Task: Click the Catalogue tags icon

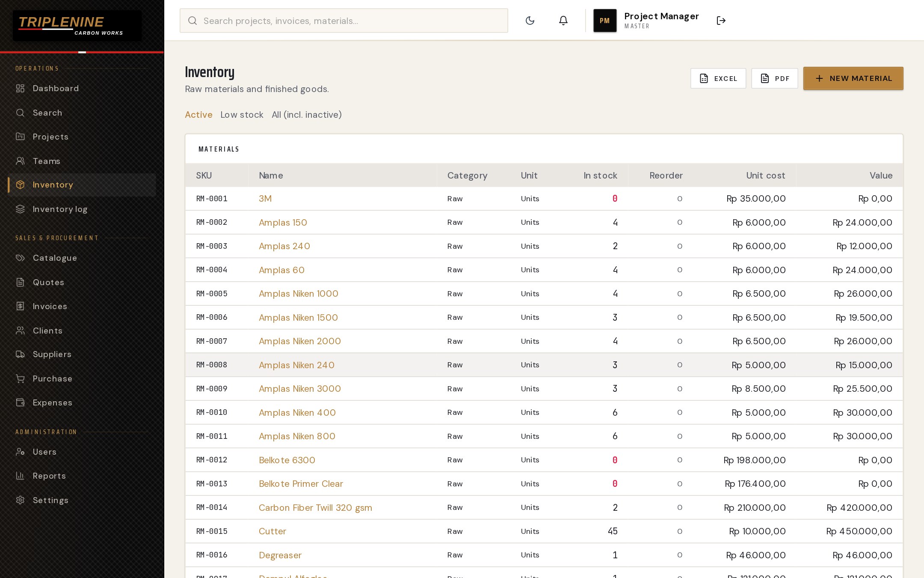Action: tap(20, 258)
